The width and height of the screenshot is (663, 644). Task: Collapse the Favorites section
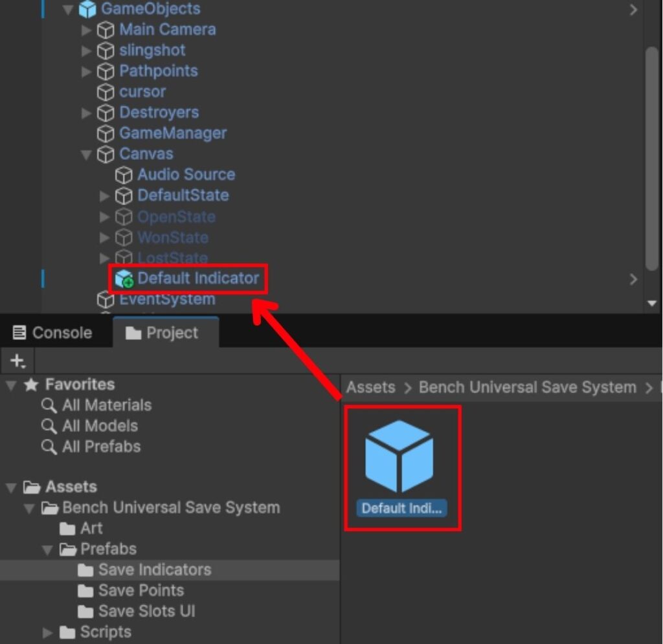point(11,385)
